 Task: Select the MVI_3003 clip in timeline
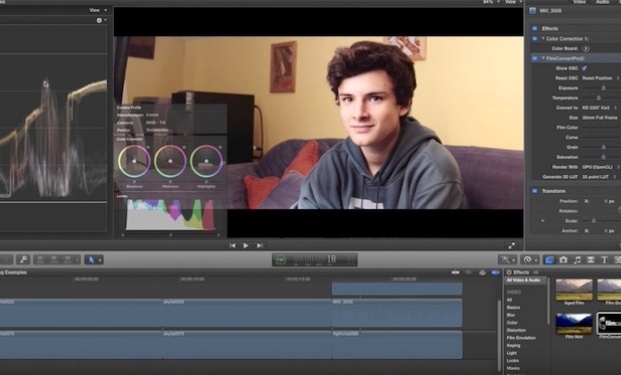coord(397,313)
